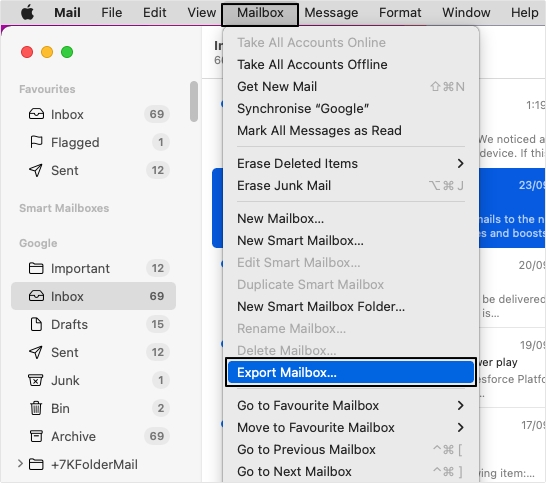
Task: Select Go to Next Mailbox
Action: coord(351,471)
